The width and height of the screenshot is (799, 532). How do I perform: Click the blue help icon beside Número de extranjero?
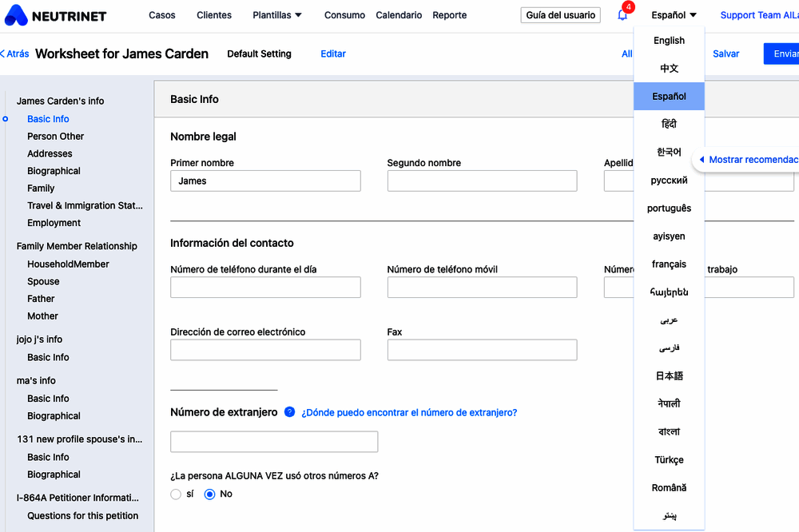pyautogui.click(x=289, y=412)
